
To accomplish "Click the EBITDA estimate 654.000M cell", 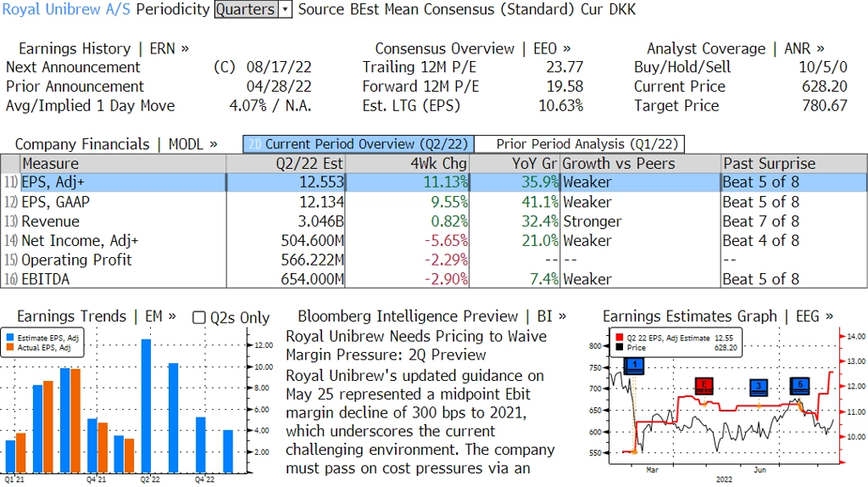I will click(x=312, y=278).
